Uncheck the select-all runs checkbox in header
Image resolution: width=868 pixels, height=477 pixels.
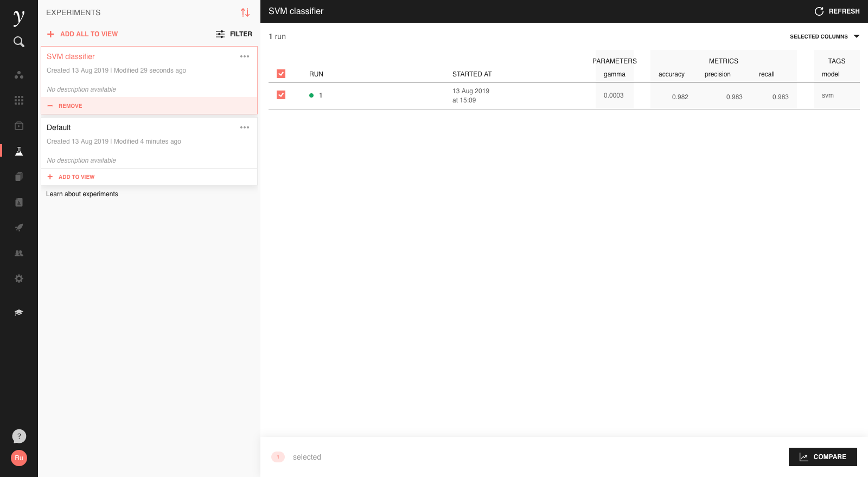point(281,74)
